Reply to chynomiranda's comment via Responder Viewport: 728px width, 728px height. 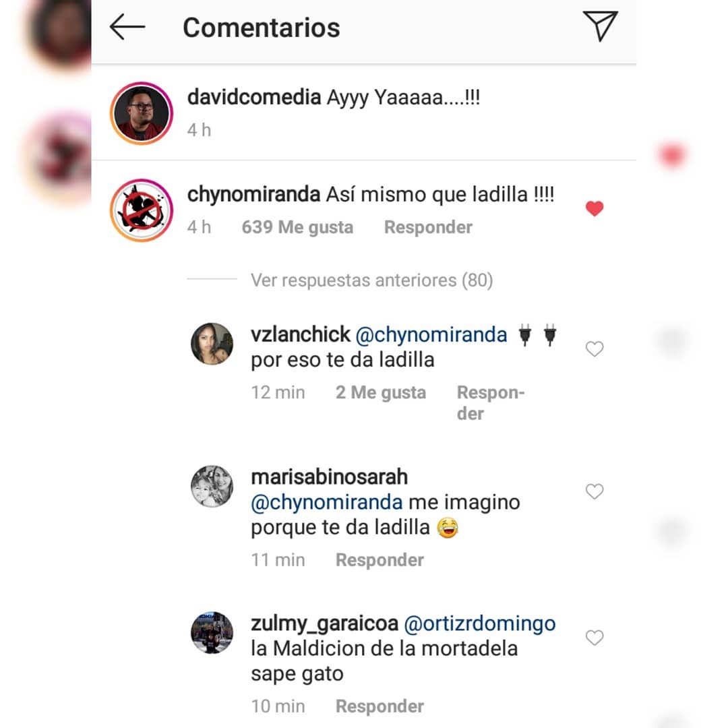click(428, 227)
